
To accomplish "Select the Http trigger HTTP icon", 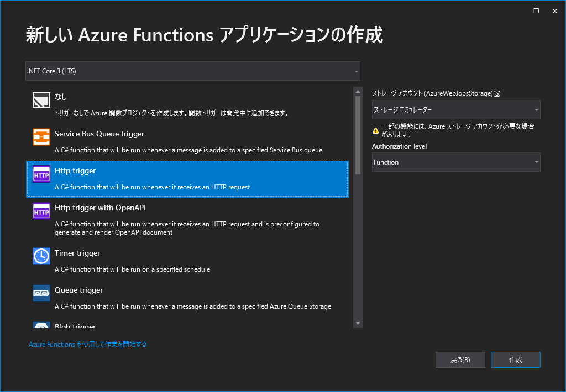I will pos(41,174).
